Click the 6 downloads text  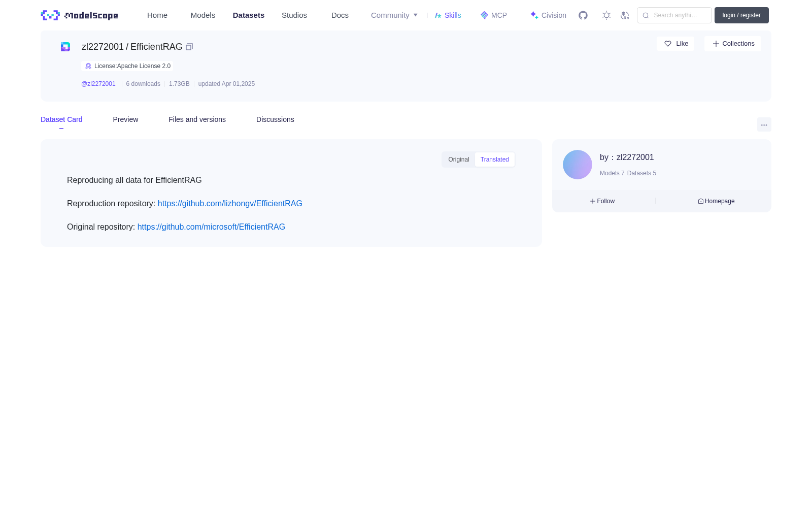(x=143, y=84)
